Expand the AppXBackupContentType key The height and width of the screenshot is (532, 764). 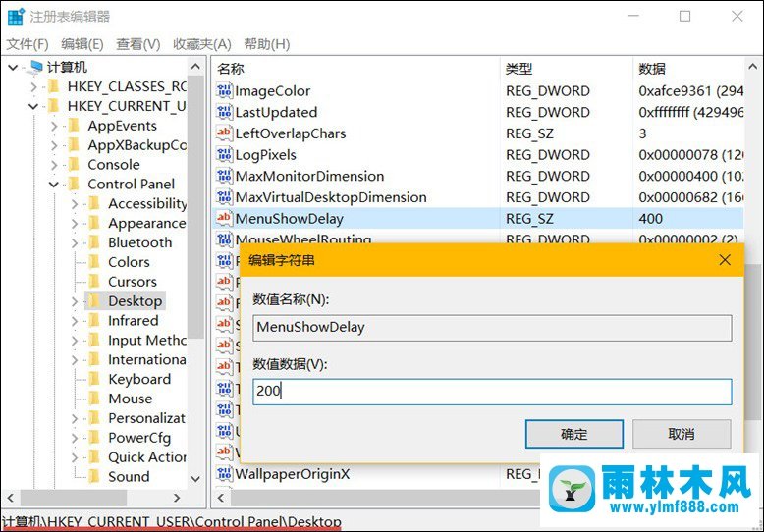click(x=54, y=145)
